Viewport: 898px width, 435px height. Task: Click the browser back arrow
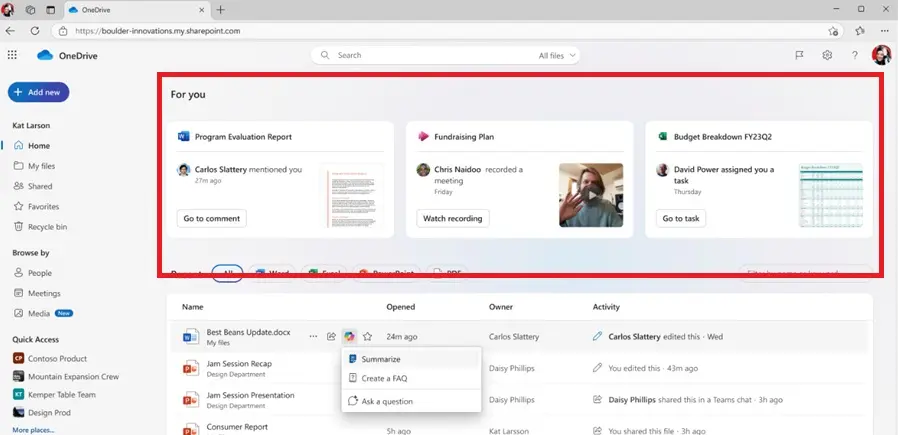point(10,31)
